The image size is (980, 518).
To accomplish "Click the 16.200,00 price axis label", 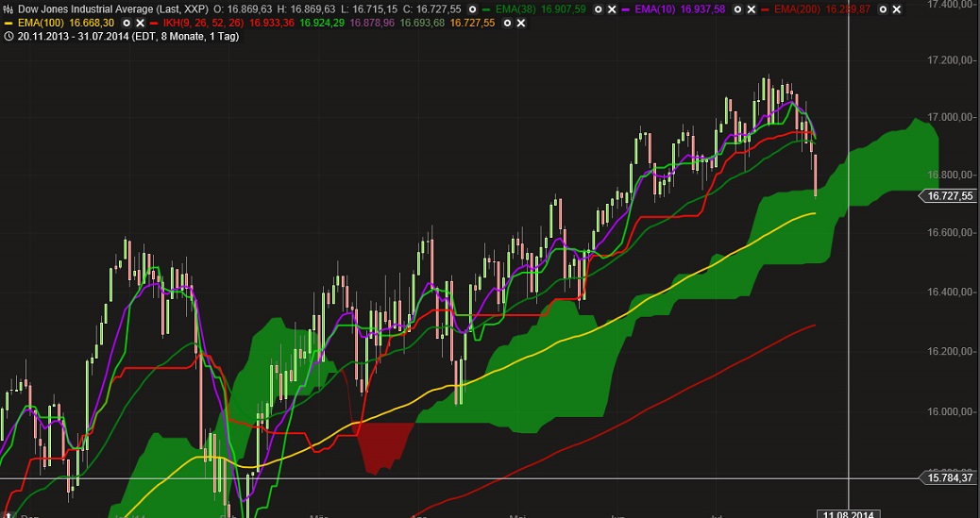I will (950, 352).
